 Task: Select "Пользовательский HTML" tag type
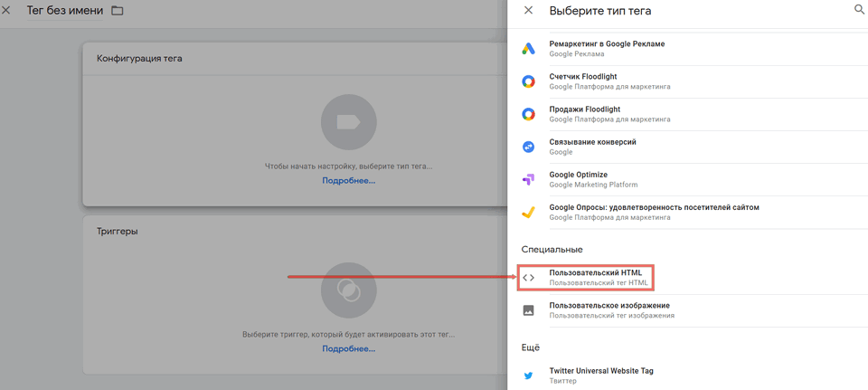(595, 273)
